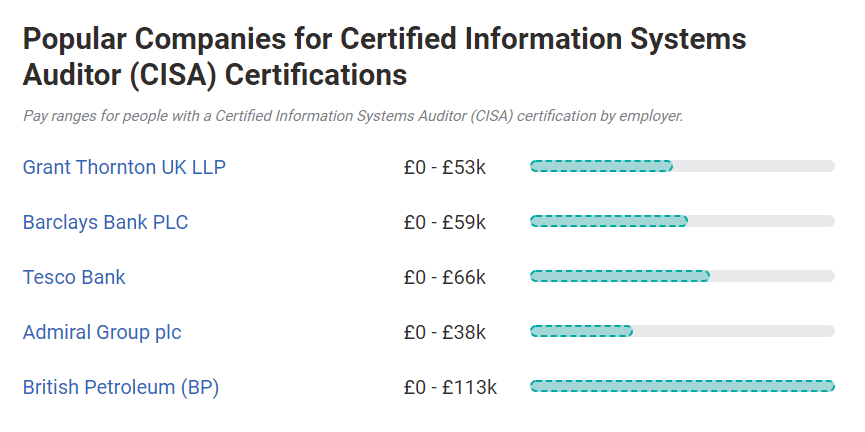Select Admiral Group's teal salary bar
Image resolution: width=865 pixels, height=432 pixels.
pos(581,331)
